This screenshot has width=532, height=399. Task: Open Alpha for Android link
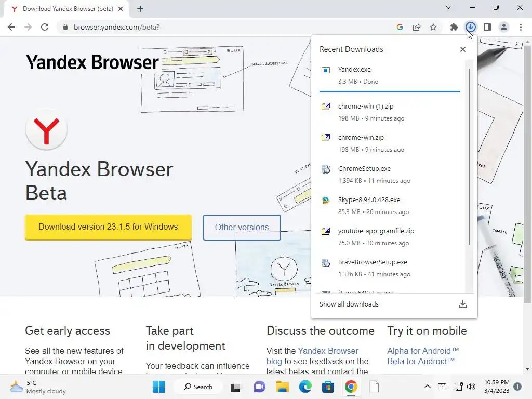click(x=423, y=351)
